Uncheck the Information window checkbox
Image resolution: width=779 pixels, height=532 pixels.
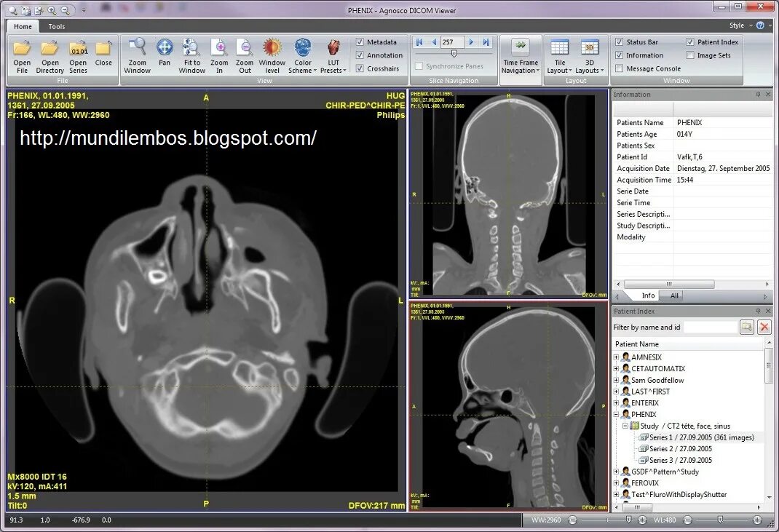619,55
